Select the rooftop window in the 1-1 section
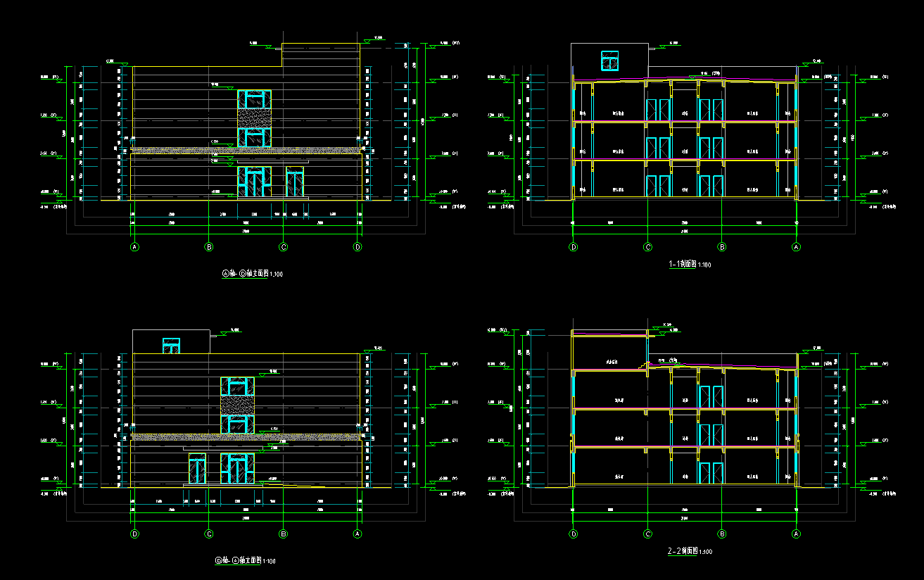Screen dimensions: 924x580 [609, 61]
